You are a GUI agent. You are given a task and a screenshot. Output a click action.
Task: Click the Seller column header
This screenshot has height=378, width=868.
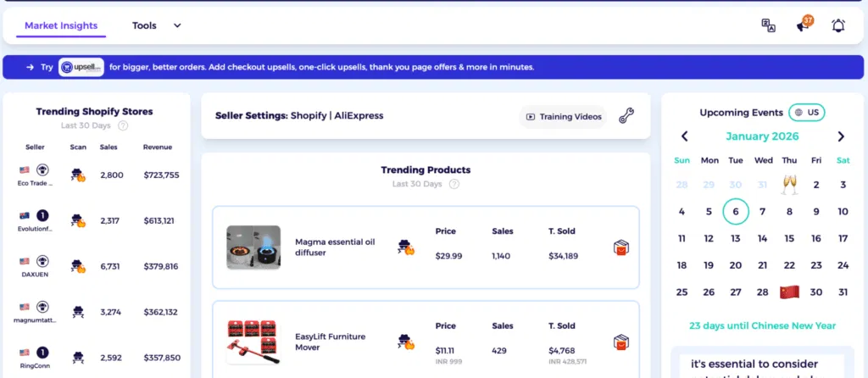pyautogui.click(x=35, y=147)
